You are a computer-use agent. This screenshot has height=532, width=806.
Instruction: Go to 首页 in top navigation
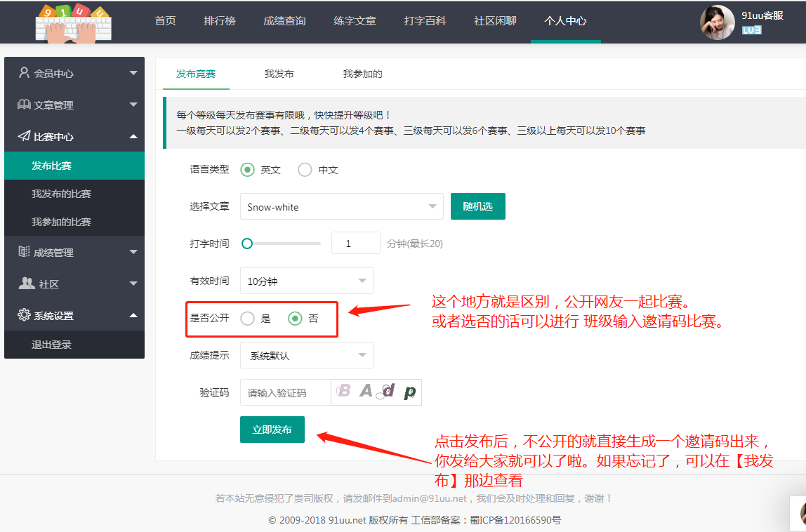[165, 21]
